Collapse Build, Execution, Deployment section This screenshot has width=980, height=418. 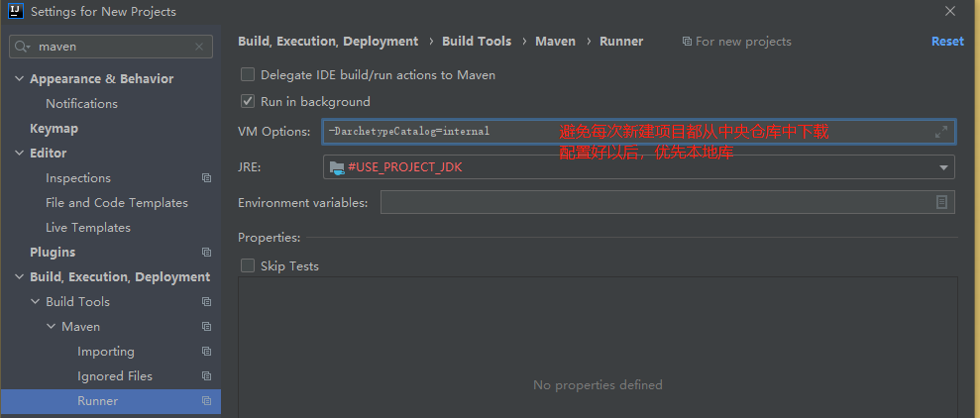pyautogui.click(x=20, y=276)
